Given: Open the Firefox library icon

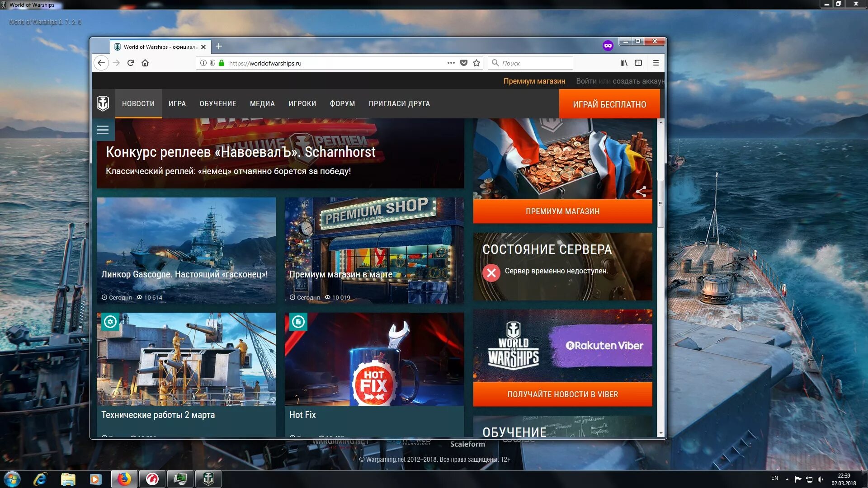Looking at the screenshot, I should pyautogui.click(x=624, y=63).
